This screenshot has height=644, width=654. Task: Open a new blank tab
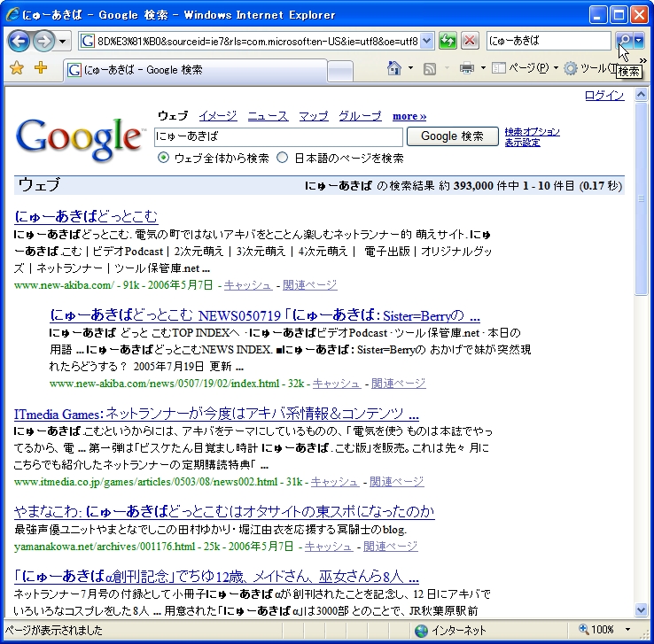tap(340, 71)
